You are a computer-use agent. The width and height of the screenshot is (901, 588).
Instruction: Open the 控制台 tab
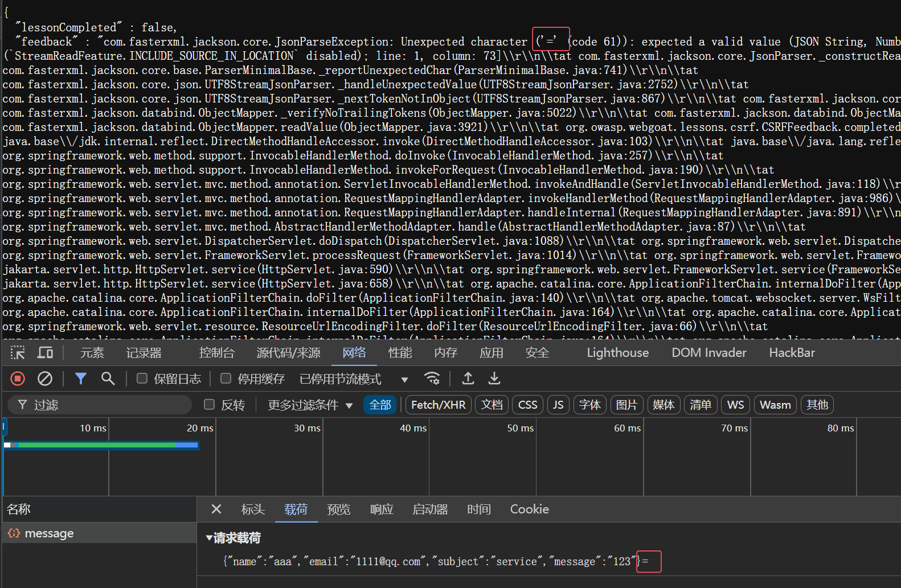(217, 353)
